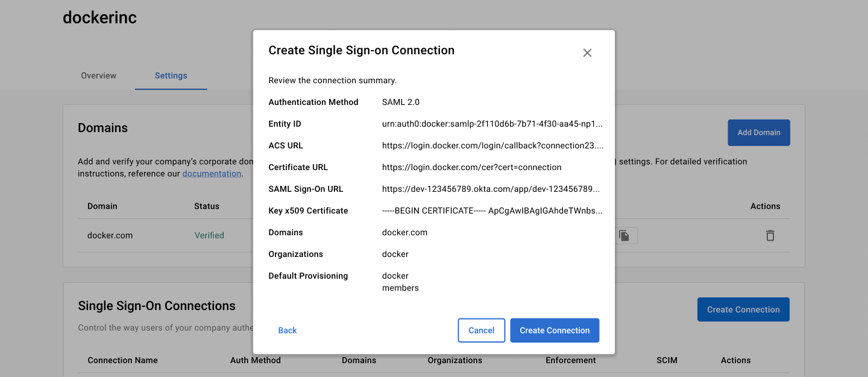The image size is (868, 377).
Task: Select the Settings tab
Action: (x=171, y=75)
